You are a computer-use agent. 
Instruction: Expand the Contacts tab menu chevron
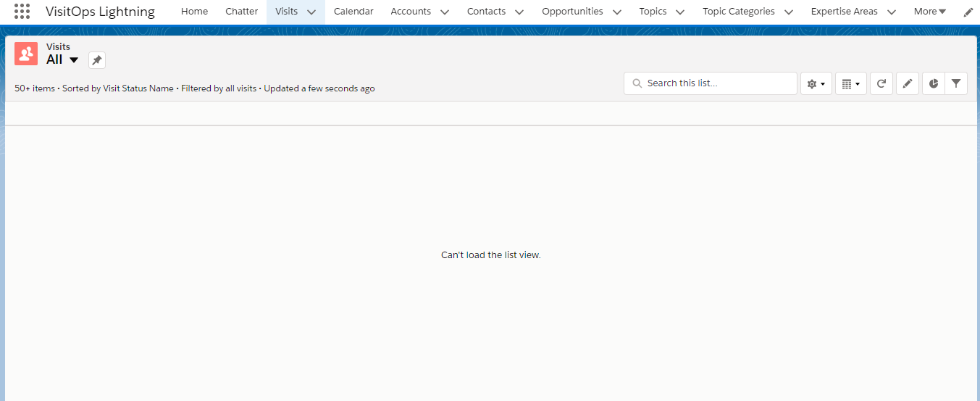(x=519, y=12)
